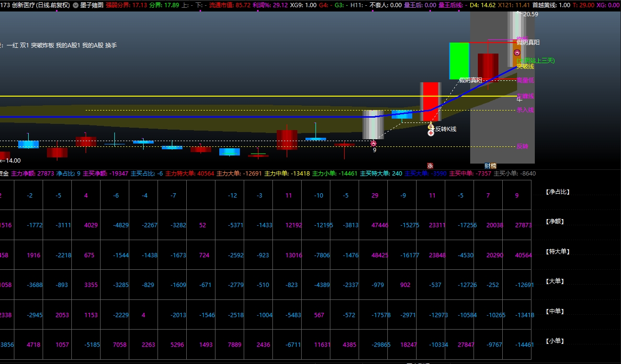Click the 主买净额: -19347 header value

point(105,174)
